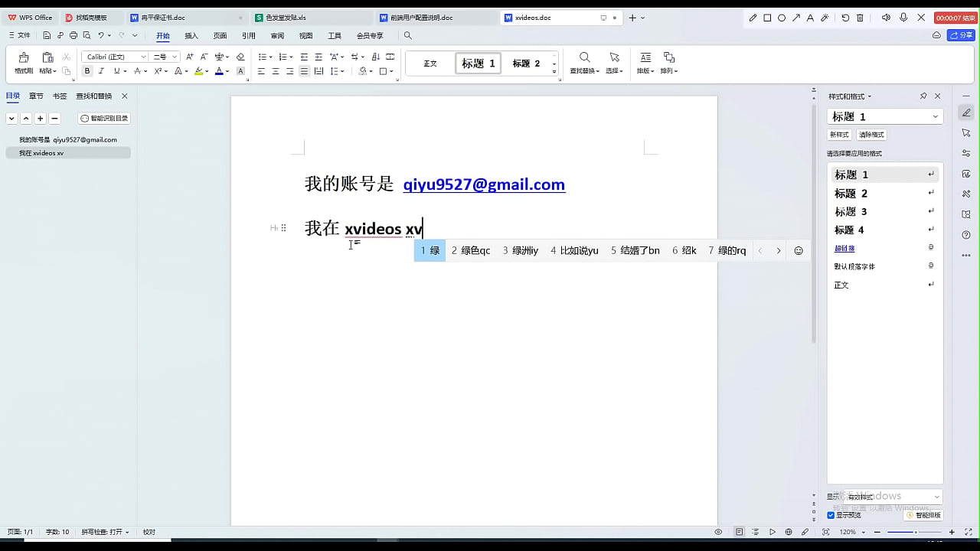Screen dimensions: 980x551
Task: Pin the styles and formatting pane
Action: click(x=923, y=96)
